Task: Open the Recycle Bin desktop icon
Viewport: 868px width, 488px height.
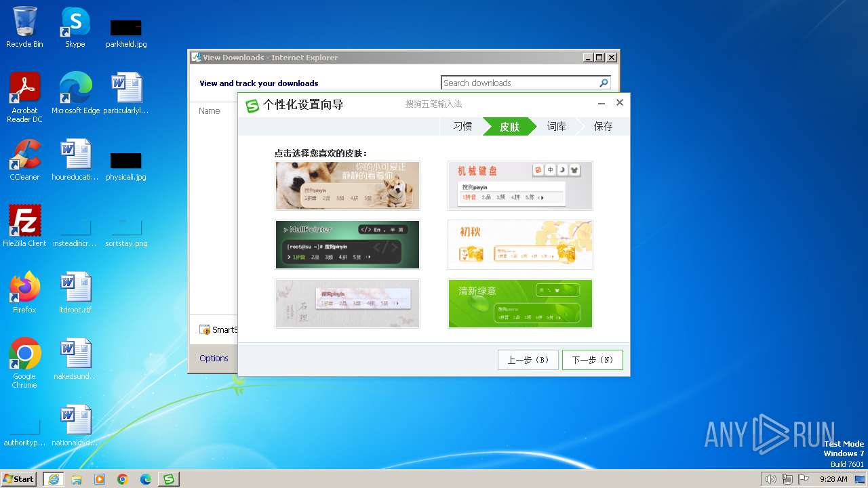Action: click(x=24, y=27)
